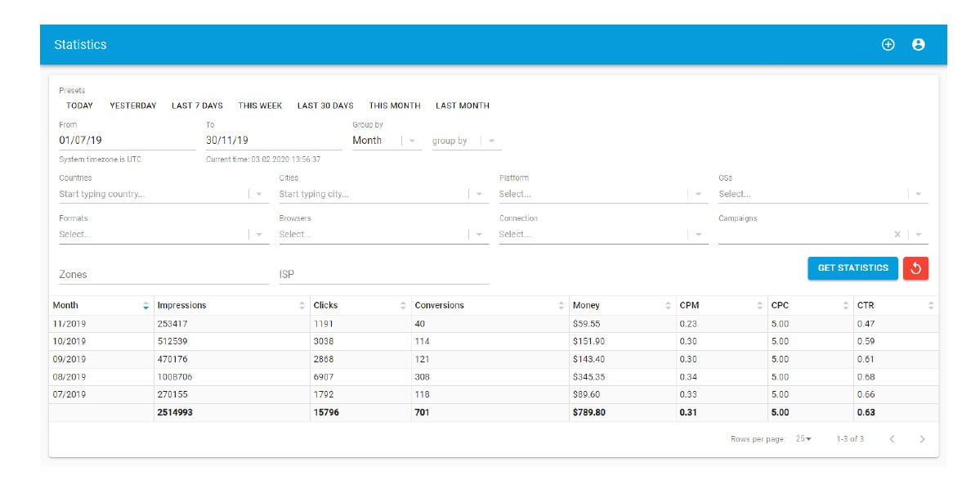Click the Conversions column header text
Screen dimensions: 980x485
tap(440, 305)
